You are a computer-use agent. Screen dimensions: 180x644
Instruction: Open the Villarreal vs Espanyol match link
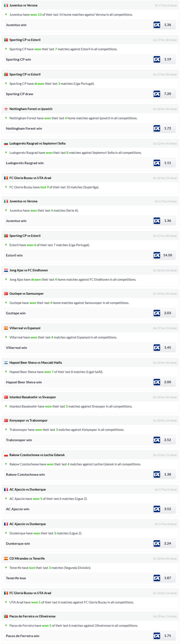point(25,328)
